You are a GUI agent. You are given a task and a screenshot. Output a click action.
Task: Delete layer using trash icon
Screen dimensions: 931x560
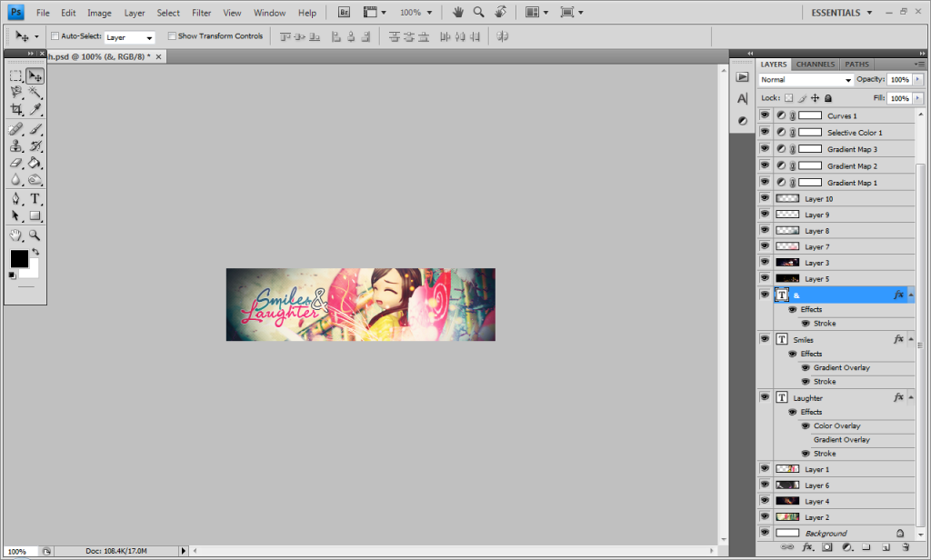[x=906, y=547]
